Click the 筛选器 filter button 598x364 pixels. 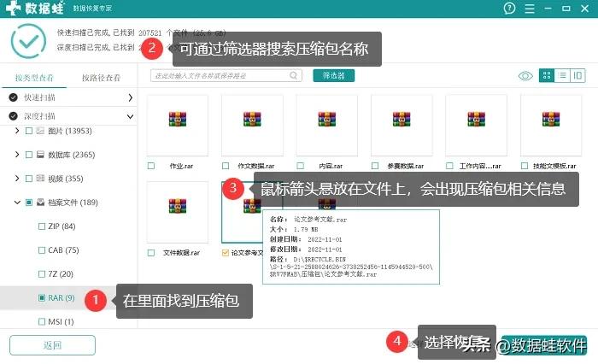[x=333, y=76]
